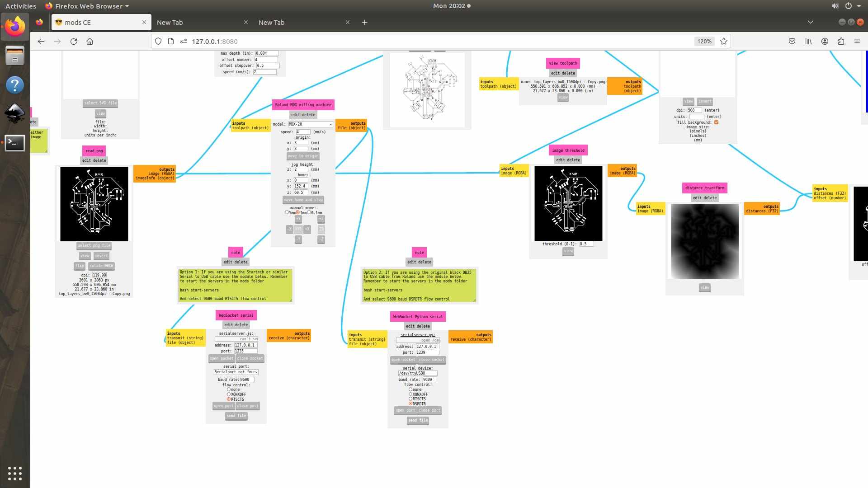Open the extensions puzzle icon
The image size is (868, 488).
[841, 41]
